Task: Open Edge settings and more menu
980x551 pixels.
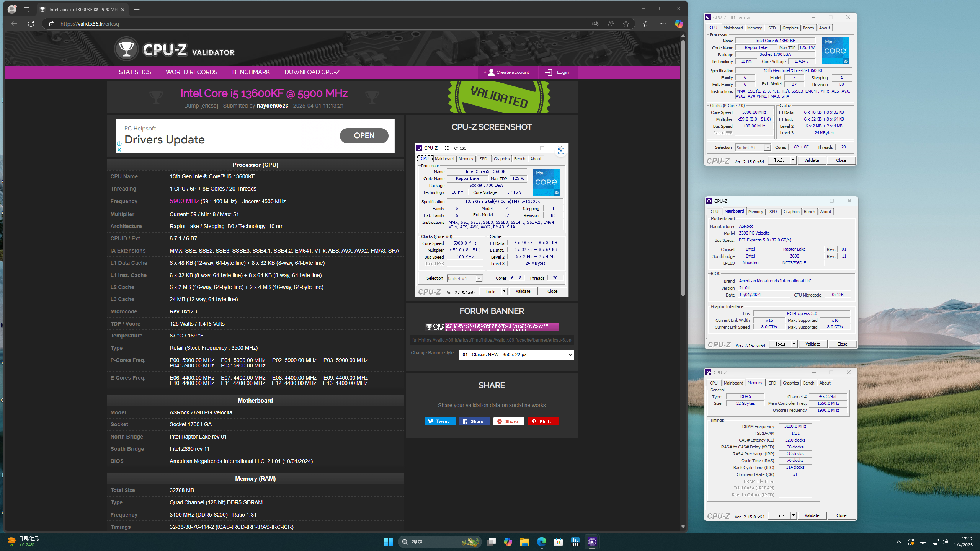Action: [x=663, y=24]
